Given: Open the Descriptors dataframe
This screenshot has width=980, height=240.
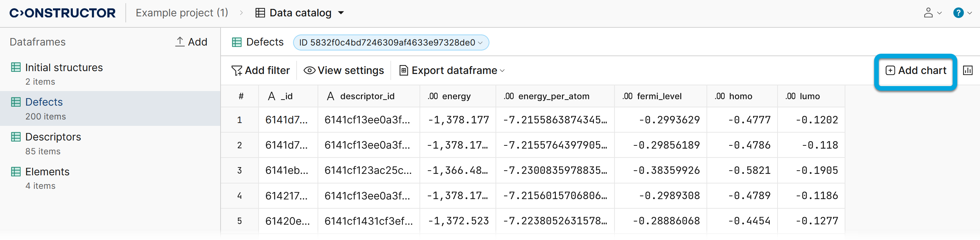Looking at the screenshot, I should [53, 137].
